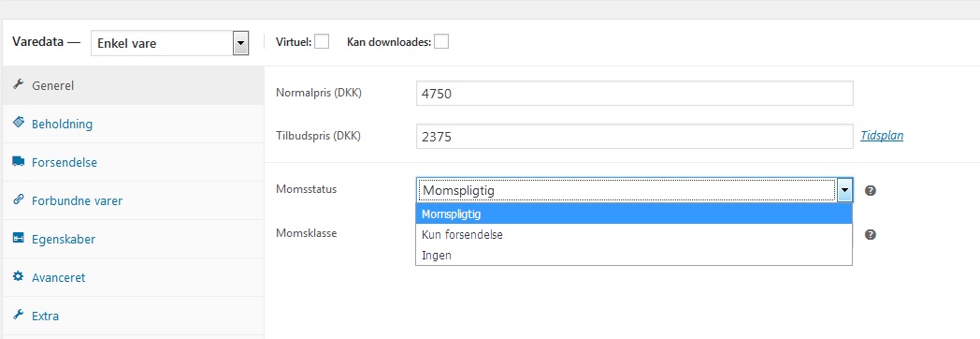This screenshot has width=980, height=339.
Task: Click the wrench icon beside Generel
Action: pos(18,84)
